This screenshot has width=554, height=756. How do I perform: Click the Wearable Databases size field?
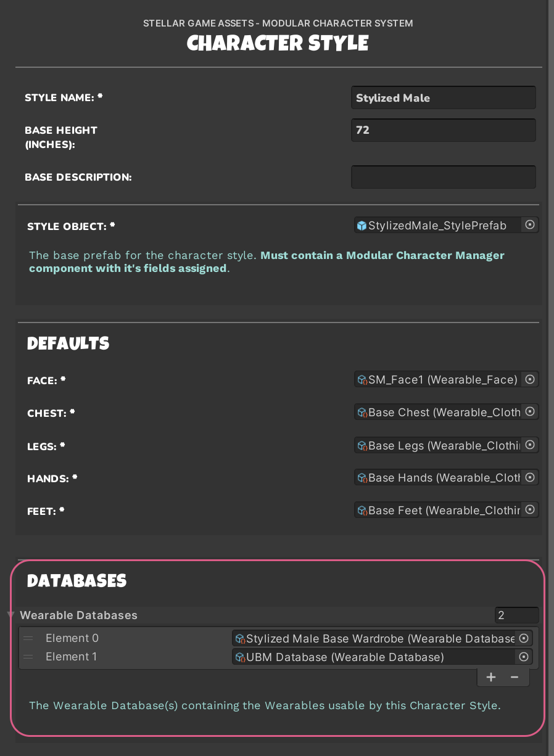pos(516,615)
